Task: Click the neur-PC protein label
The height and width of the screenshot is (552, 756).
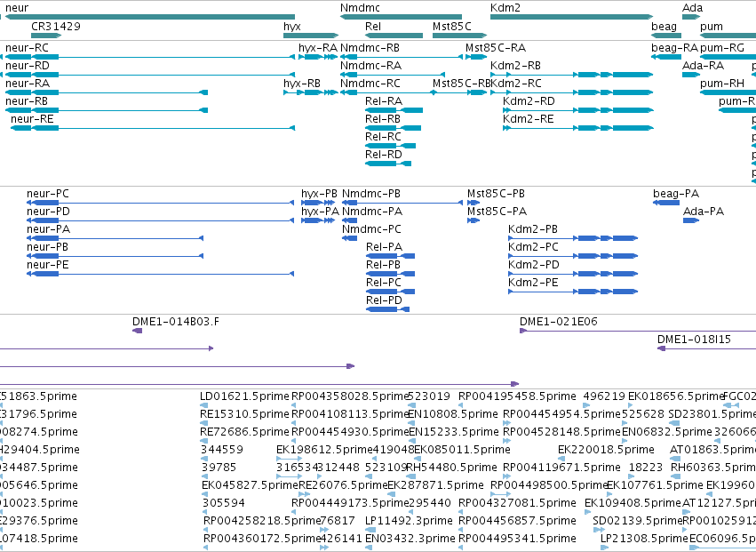Action: click(48, 194)
